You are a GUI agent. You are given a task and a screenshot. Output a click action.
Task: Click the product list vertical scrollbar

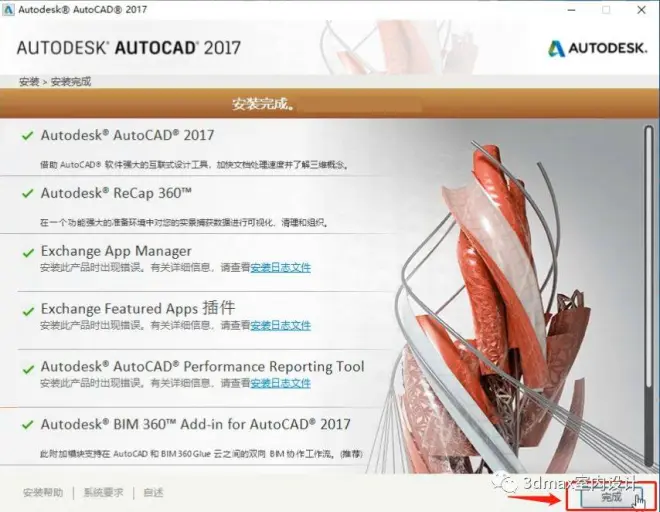point(649,295)
